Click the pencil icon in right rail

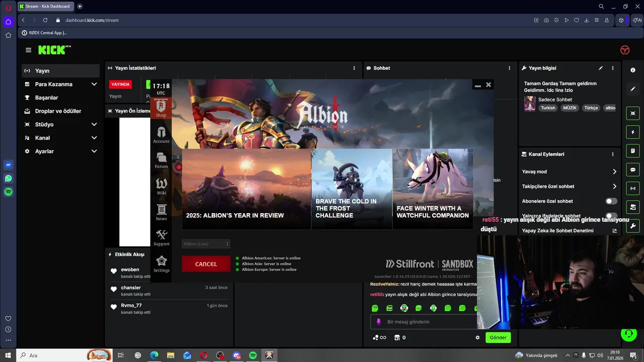coord(633,89)
